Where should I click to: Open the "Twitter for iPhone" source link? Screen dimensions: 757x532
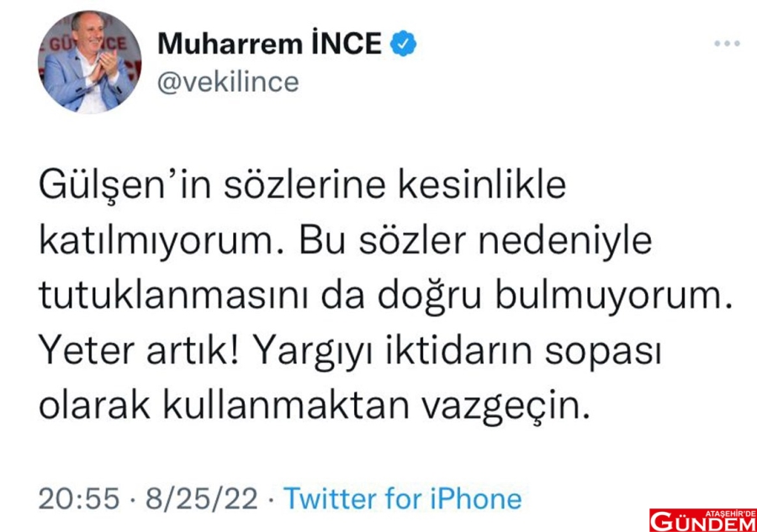[402, 498]
